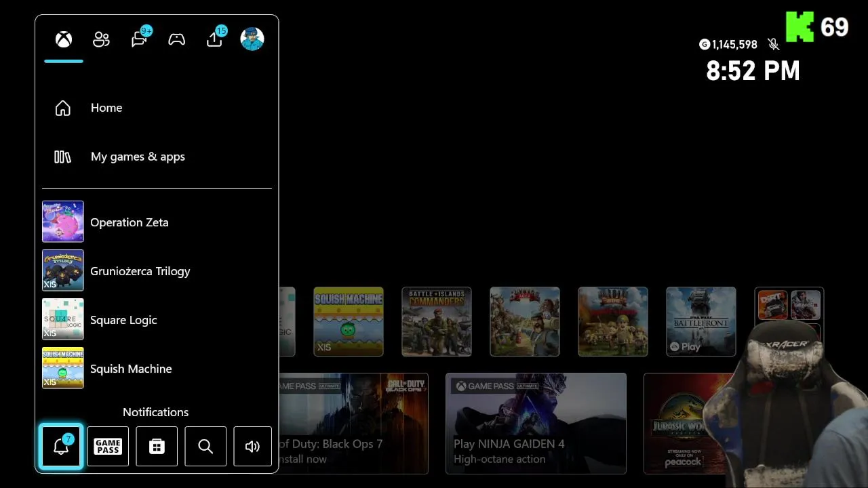Open the profile avatar tab
The width and height of the screenshot is (868, 488).
point(252,39)
